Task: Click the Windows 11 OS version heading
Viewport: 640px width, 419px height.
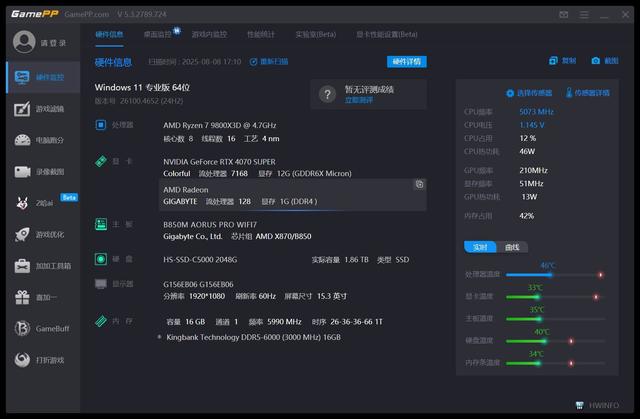Action: 142,87
